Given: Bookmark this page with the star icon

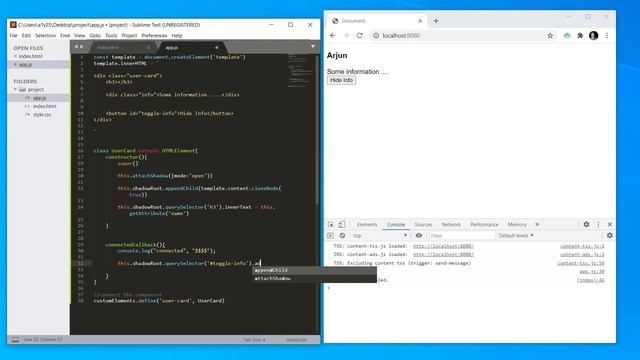Looking at the screenshot, I should [x=550, y=36].
